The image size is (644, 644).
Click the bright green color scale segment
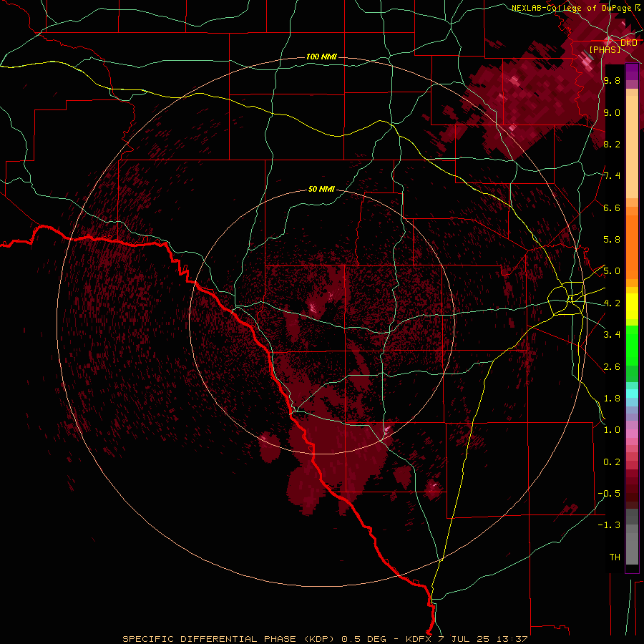click(x=632, y=346)
